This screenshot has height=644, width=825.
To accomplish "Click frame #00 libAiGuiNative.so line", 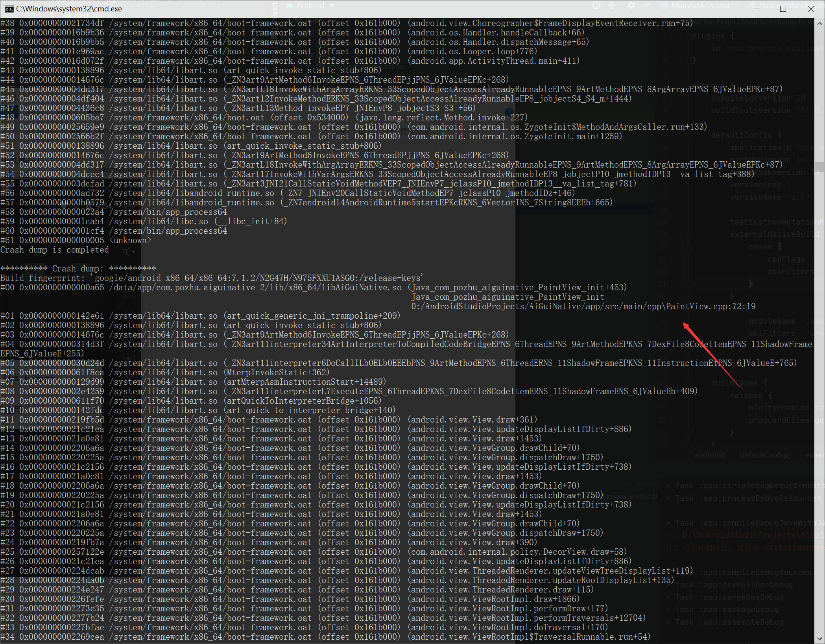I will 314,288.
